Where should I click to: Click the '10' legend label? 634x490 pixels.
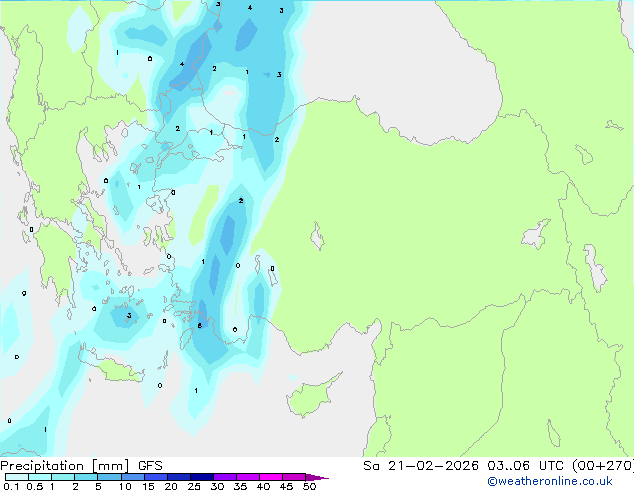[x=125, y=486]
